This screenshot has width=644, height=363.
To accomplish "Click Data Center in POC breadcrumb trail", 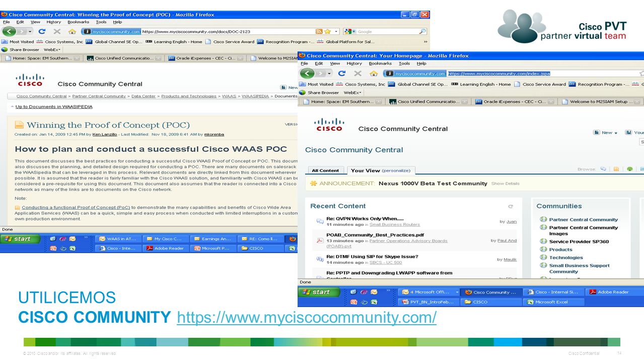I will pos(144,96).
